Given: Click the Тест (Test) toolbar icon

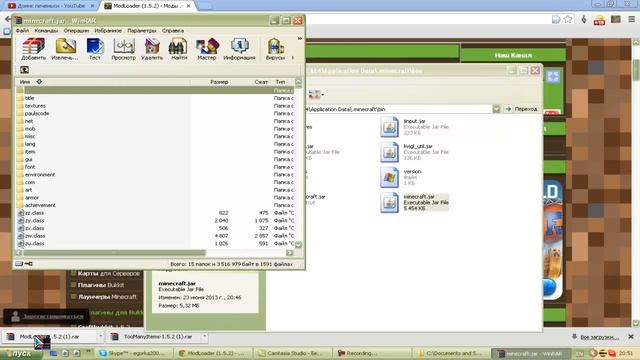Looking at the screenshot, I should pos(95,49).
